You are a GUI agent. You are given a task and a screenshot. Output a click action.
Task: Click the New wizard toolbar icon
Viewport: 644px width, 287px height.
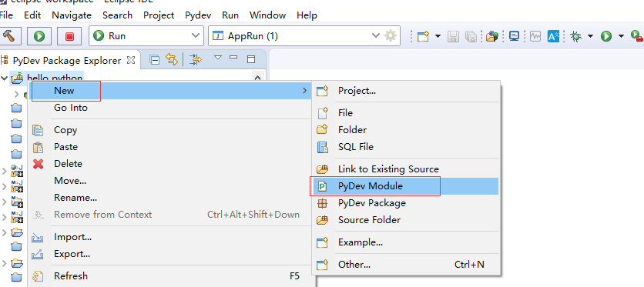pos(423,36)
